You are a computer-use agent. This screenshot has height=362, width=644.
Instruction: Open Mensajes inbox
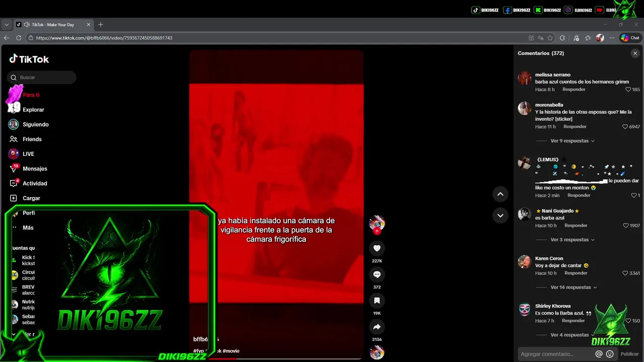point(34,168)
